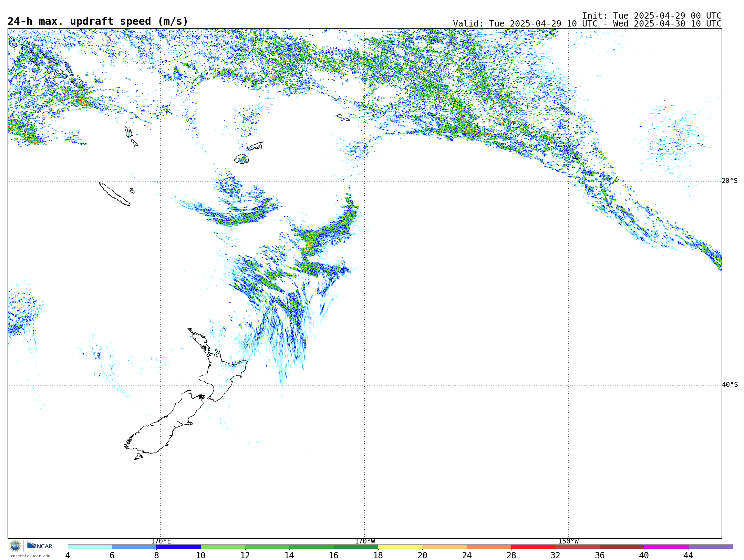Click Stewart Island below South Island

pyautogui.click(x=138, y=457)
